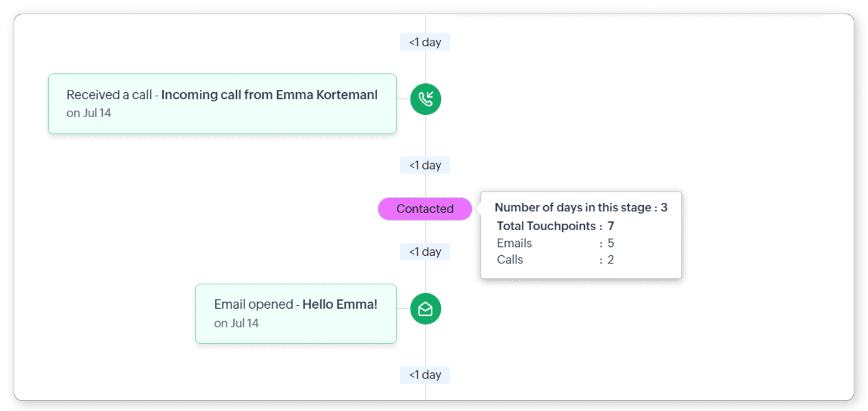Open the 'Hello Emma!' email subject
Screen dimensions: 868x411
coord(340,305)
